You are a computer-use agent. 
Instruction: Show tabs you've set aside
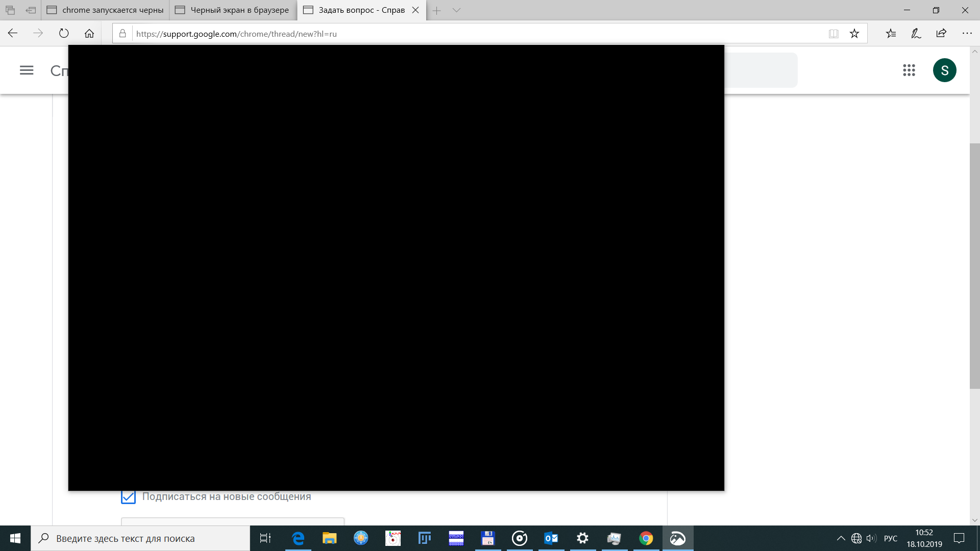tap(10, 10)
